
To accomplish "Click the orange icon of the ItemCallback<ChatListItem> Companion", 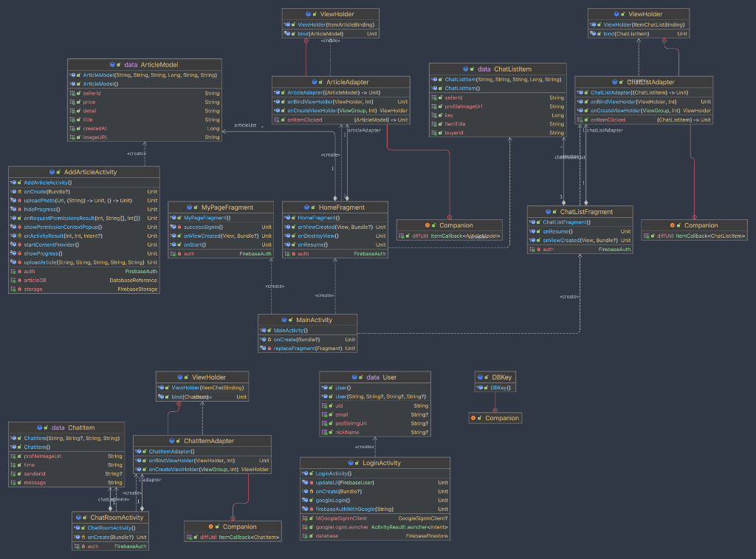I will [x=673, y=225].
